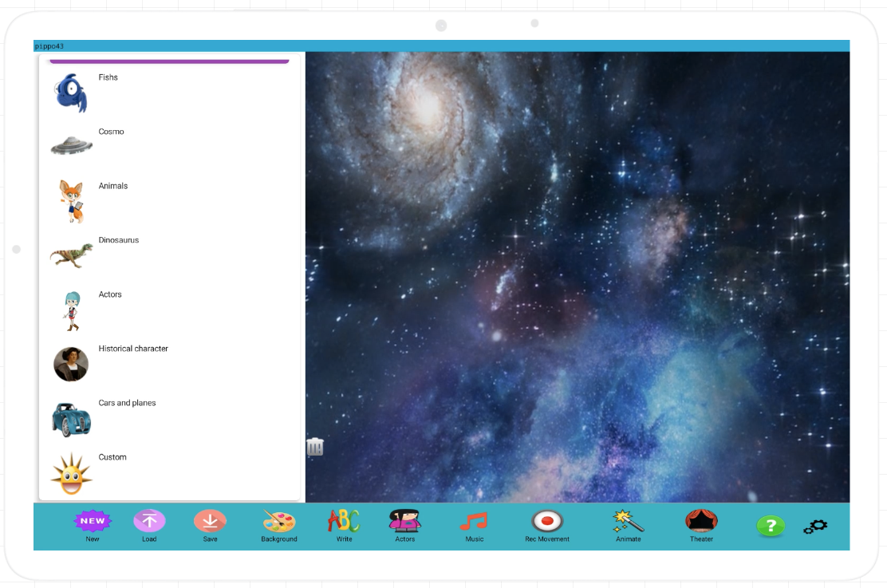Open the Actors toolbar icon
The height and width of the screenshot is (588, 887).
point(405,521)
